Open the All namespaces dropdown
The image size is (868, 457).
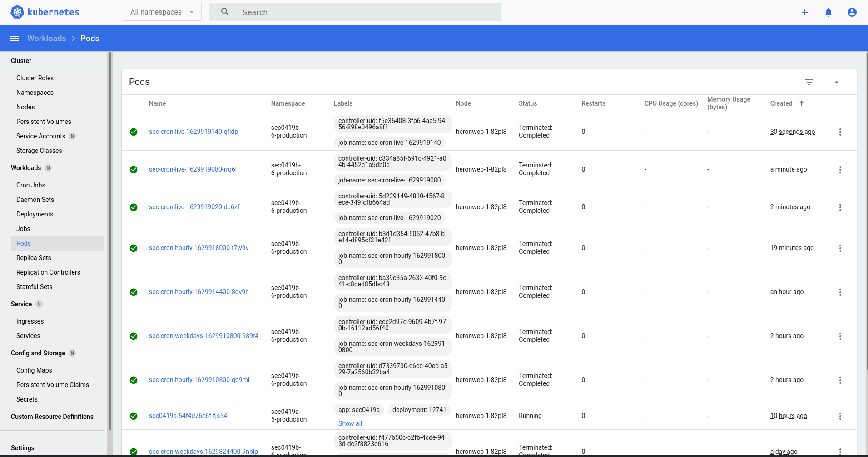pos(162,12)
